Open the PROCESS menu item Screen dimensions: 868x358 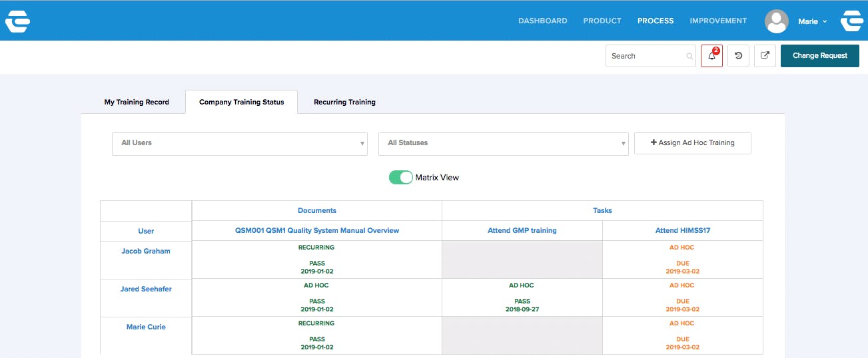[655, 21]
